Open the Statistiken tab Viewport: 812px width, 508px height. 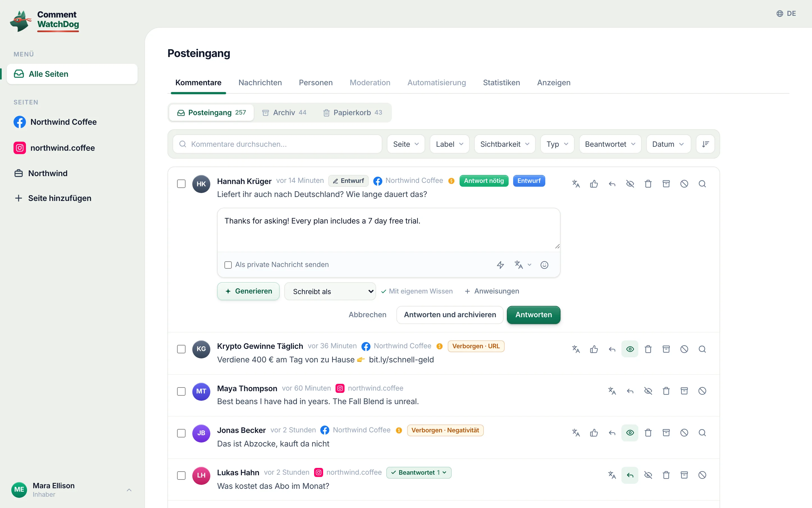pos(501,83)
